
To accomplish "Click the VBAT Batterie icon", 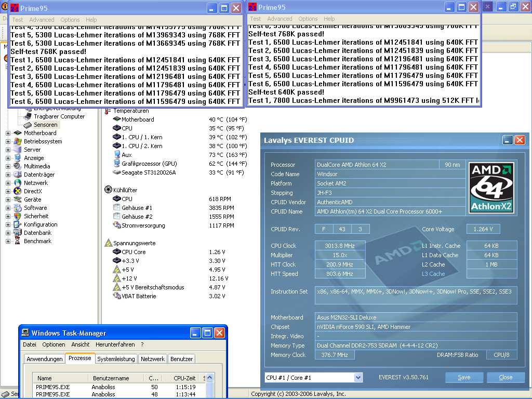I will (117, 296).
